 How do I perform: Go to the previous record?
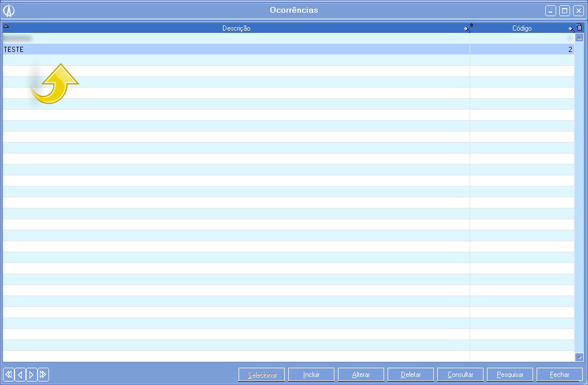(20, 375)
